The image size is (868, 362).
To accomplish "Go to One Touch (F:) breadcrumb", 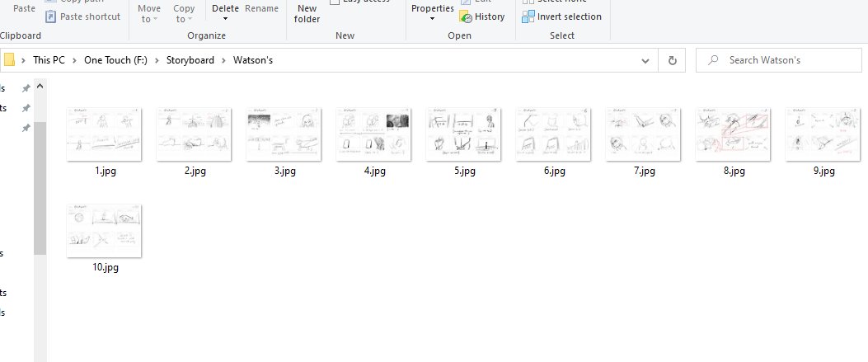I will (115, 59).
